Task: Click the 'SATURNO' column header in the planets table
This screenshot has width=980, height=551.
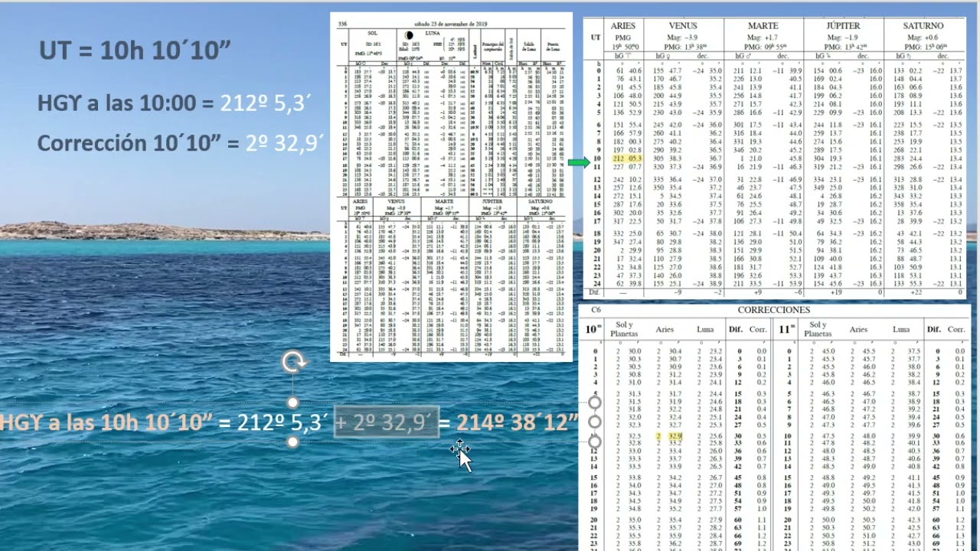Action: tap(923, 26)
